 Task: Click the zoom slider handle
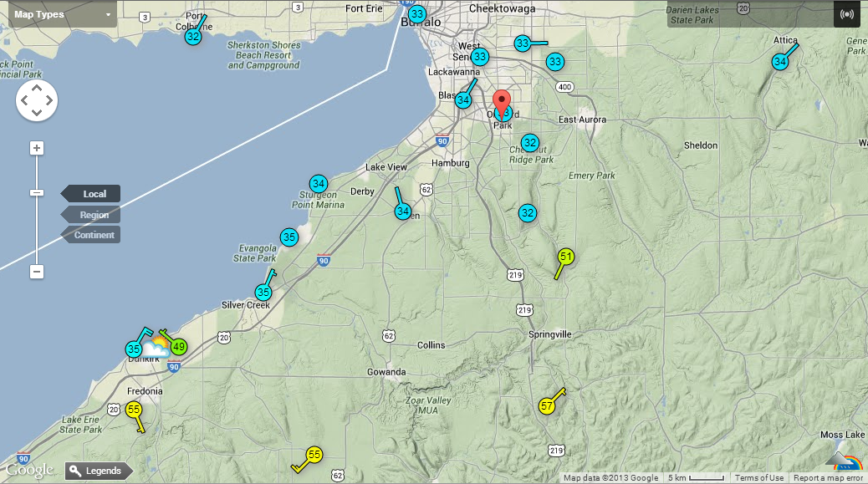tap(37, 193)
